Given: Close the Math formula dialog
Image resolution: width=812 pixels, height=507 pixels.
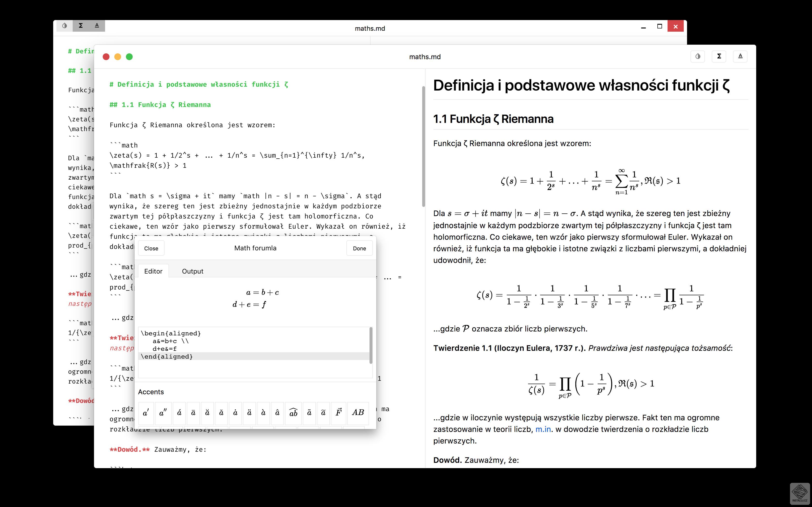Looking at the screenshot, I should [151, 248].
